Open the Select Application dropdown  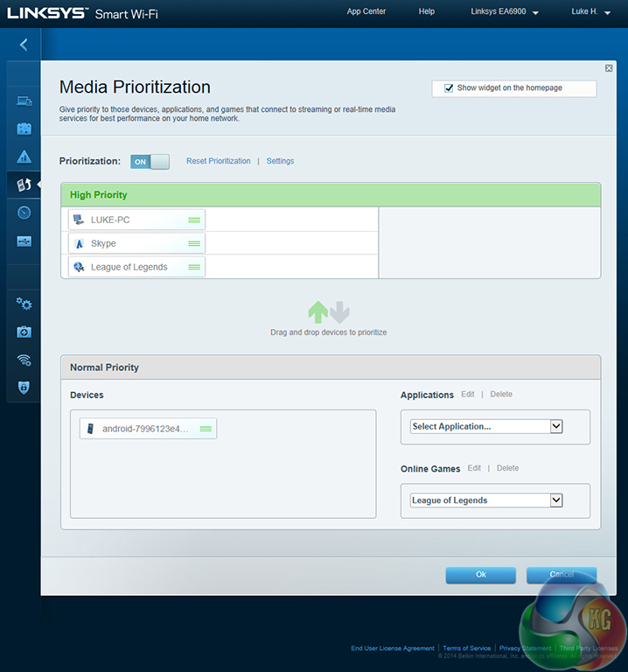pos(486,426)
